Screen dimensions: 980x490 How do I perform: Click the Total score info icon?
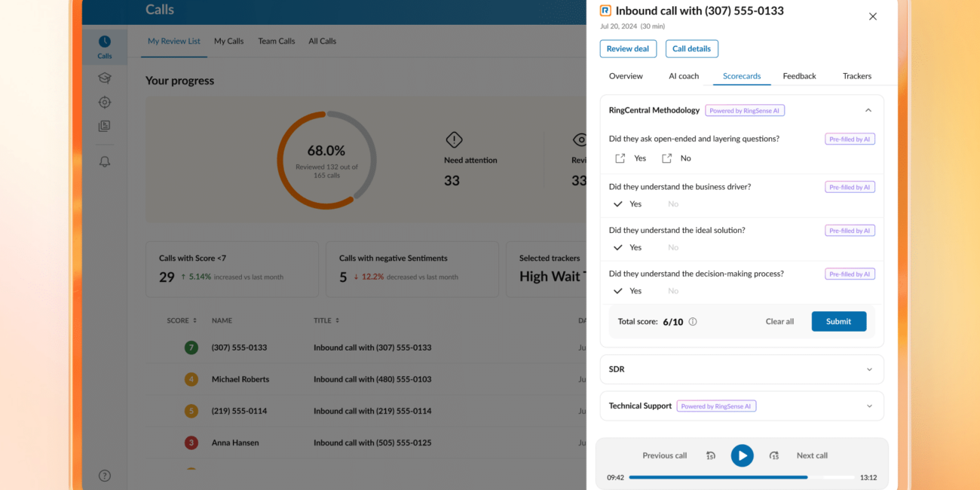(x=693, y=321)
